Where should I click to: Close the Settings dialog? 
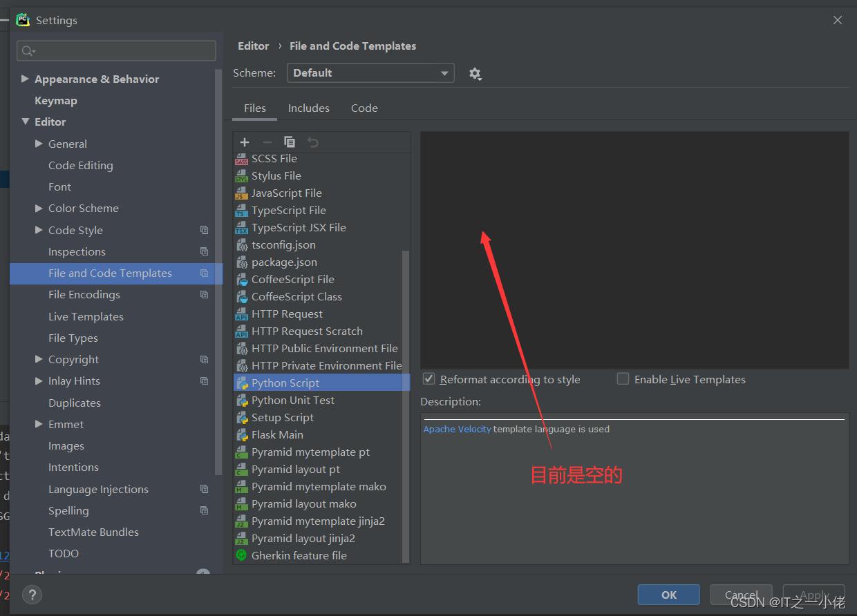point(838,20)
